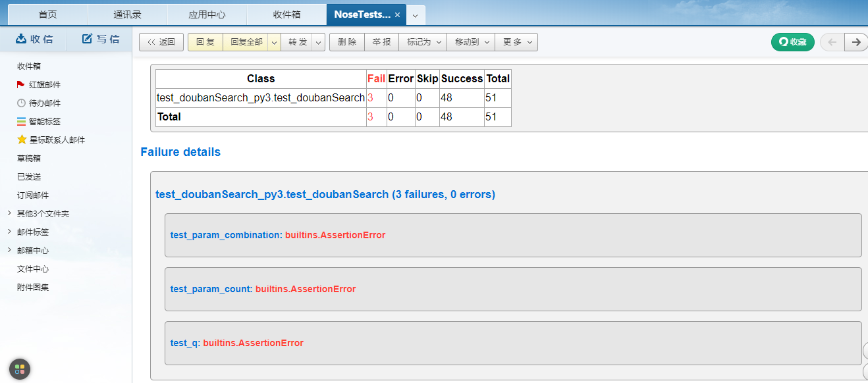Open the 草稿箱 folder
This screenshot has height=383, width=868.
click(29, 159)
